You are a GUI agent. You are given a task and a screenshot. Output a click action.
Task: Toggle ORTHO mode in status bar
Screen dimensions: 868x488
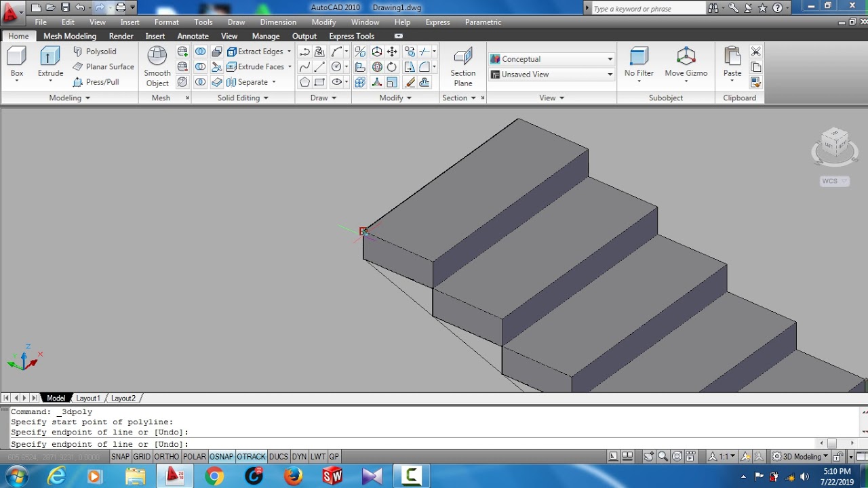click(x=167, y=457)
